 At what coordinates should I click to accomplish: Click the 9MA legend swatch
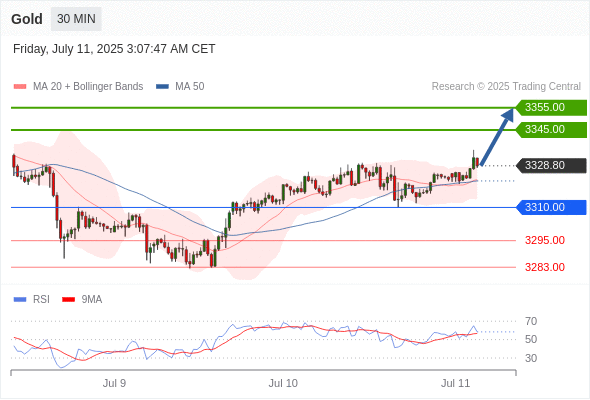pyautogui.click(x=68, y=300)
